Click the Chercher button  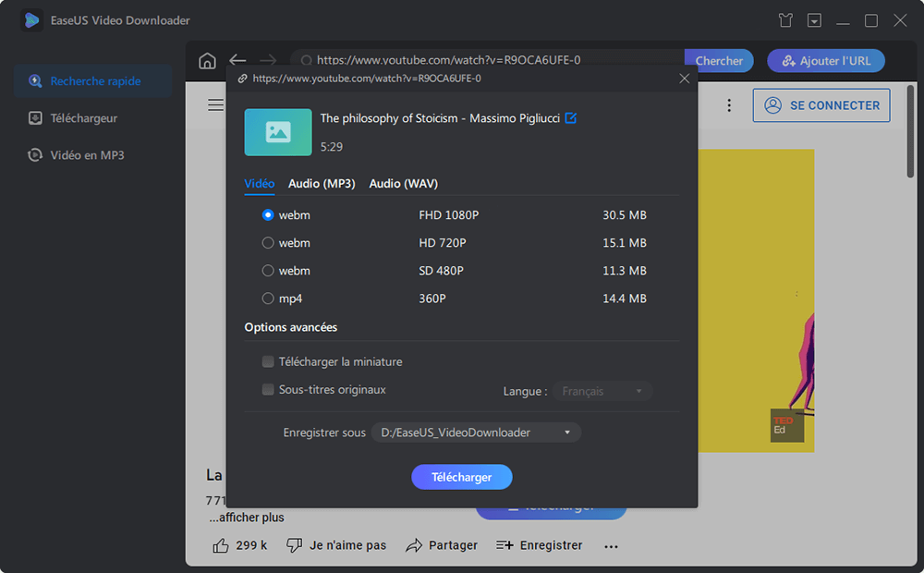pyautogui.click(x=719, y=61)
